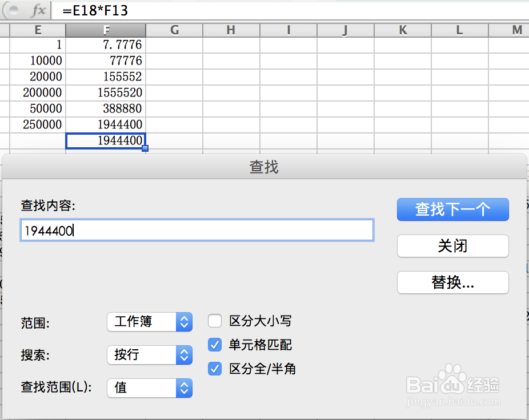Click the 查找下一个 button
Image resolution: width=529 pixels, height=420 pixels.
click(452, 209)
